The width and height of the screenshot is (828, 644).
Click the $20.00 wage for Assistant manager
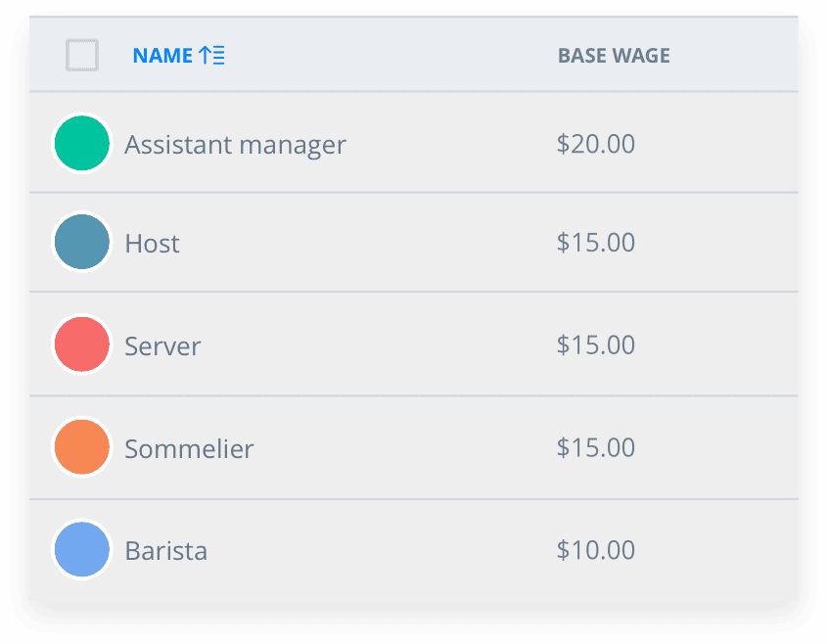(596, 144)
